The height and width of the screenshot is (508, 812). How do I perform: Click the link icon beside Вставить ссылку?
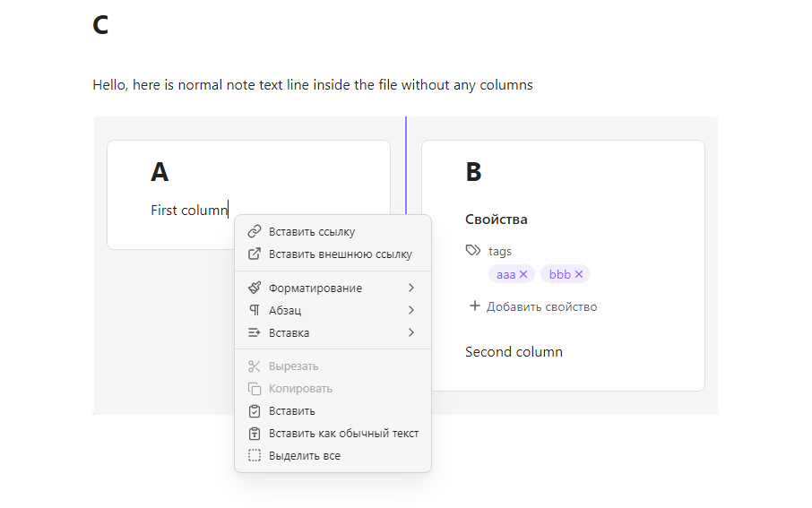click(x=255, y=232)
